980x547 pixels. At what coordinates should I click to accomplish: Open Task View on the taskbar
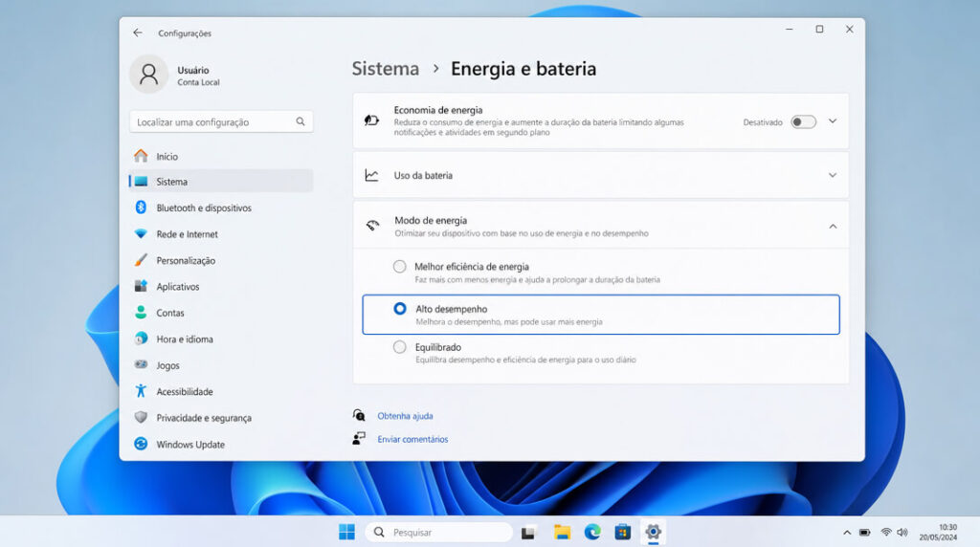coord(528,532)
